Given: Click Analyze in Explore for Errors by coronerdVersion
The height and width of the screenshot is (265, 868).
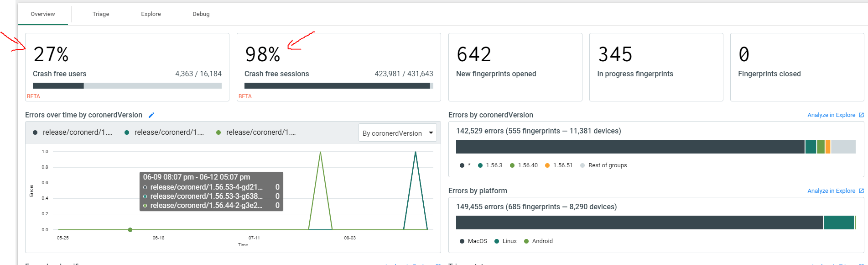Looking at the screenshot, I should point(831,115).
